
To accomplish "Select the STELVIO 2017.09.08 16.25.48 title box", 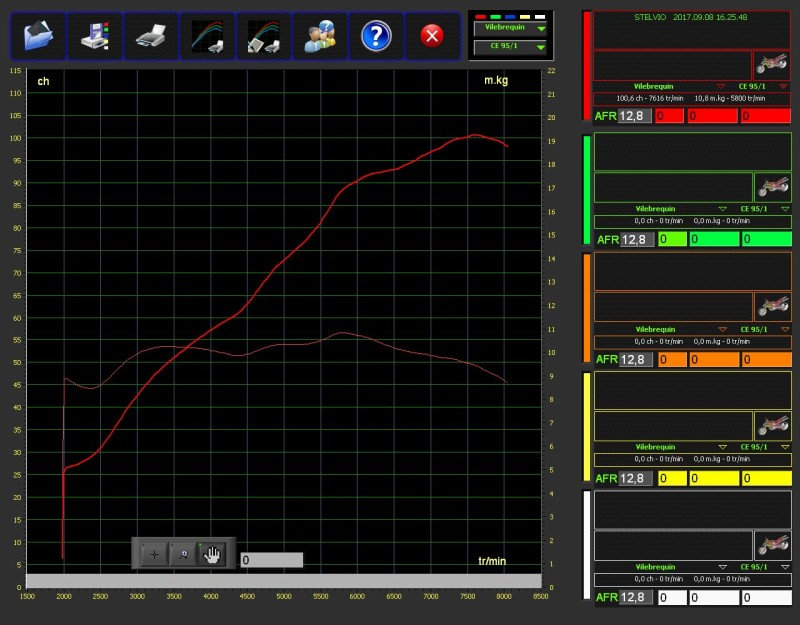I will (x=691, y=30).
